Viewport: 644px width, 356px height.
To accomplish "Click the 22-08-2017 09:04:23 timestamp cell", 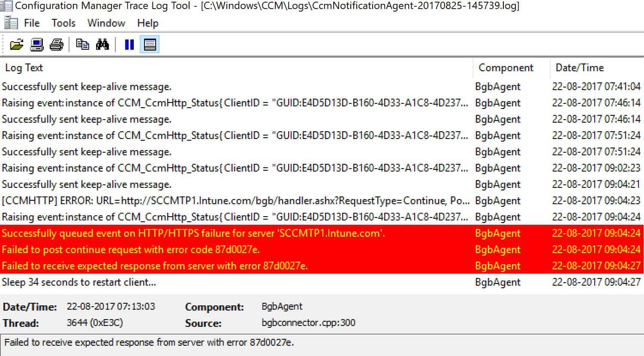I will (x=596, y=201).
